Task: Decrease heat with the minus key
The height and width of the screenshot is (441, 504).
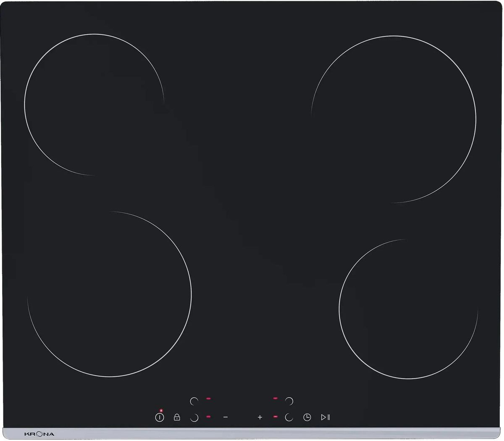Action: [226, 417]
